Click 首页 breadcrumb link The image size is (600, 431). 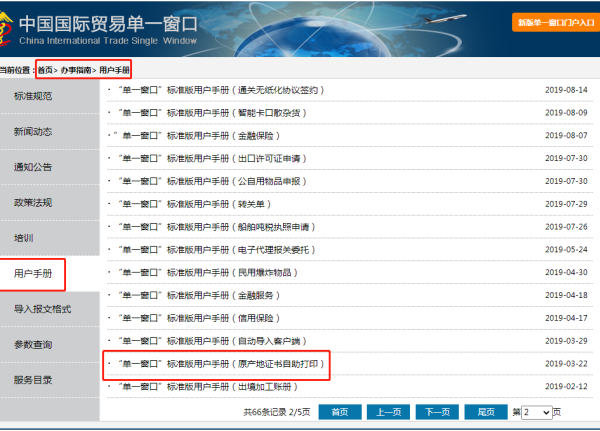[x=45, y=70]
